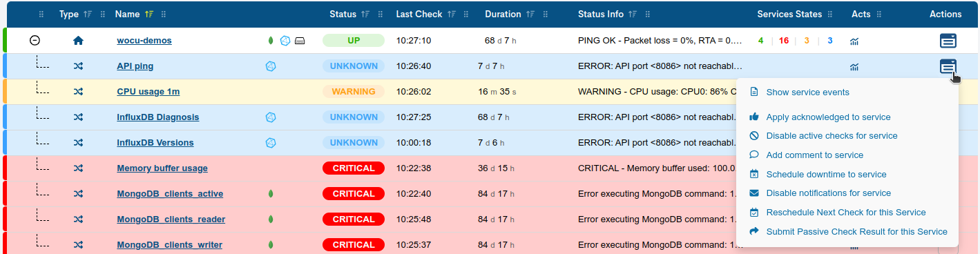Viewport: 980px width, 254px height.
Task: Click the home type icon for wocu-demos
Action: point(78,41)
